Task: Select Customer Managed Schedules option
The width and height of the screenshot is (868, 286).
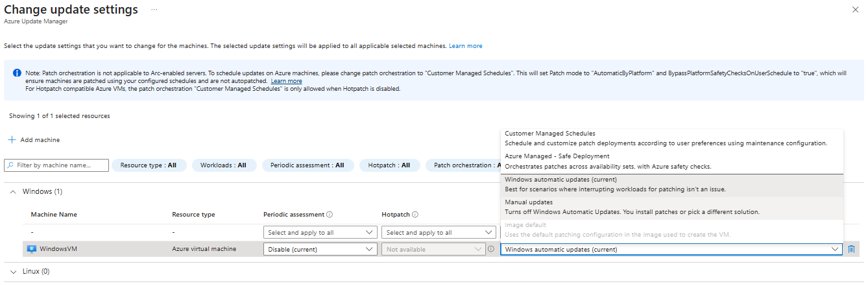Action: coord(672,138)
